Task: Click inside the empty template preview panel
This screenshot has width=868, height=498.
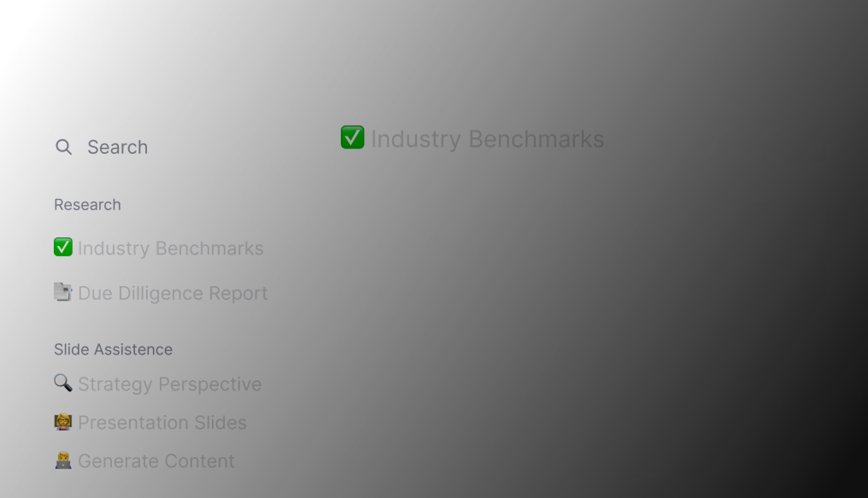Action: tap(584, 340)
